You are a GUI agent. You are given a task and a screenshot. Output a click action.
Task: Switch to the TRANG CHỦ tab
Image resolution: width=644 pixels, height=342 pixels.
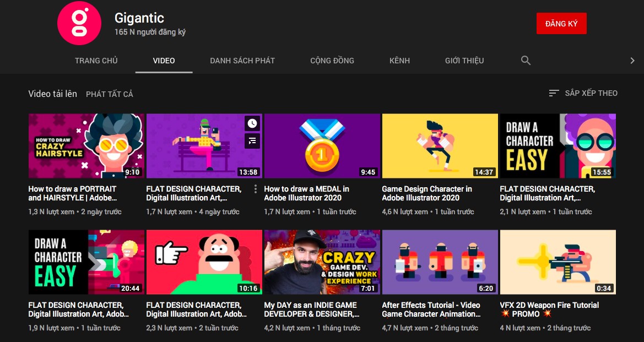point(96,61)
